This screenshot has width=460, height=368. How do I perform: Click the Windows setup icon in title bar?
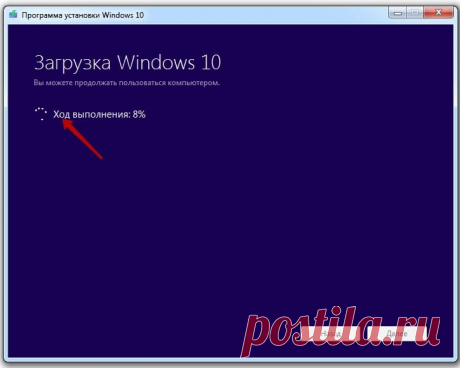13,15
